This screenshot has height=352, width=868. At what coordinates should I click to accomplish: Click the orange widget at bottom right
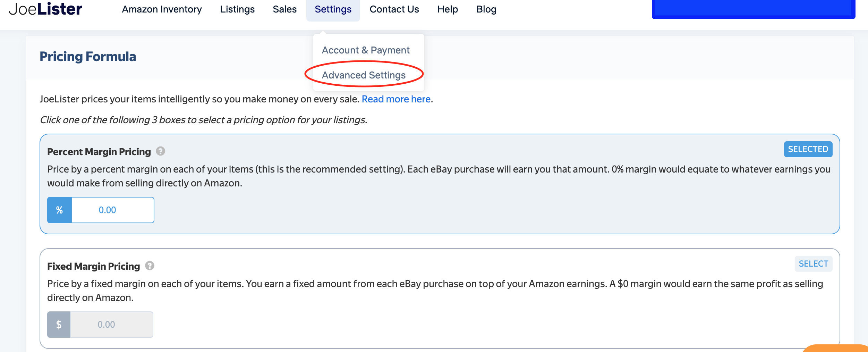836,348
